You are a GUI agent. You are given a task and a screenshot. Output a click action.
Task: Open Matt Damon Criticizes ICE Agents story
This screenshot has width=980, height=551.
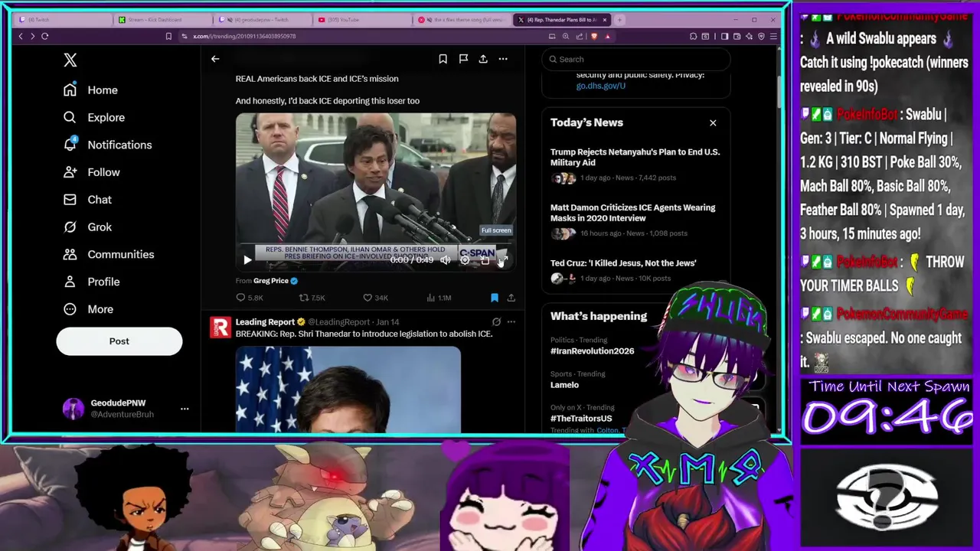635,220
